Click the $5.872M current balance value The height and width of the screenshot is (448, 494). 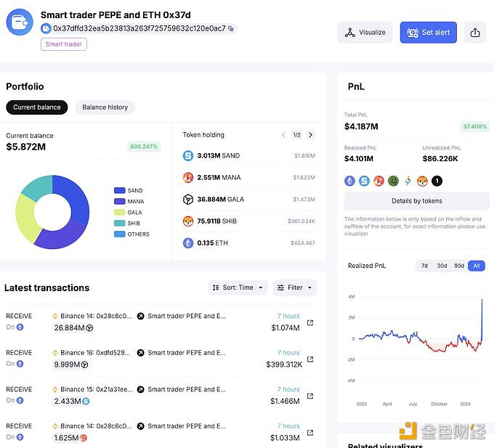[x=26, y=147]
